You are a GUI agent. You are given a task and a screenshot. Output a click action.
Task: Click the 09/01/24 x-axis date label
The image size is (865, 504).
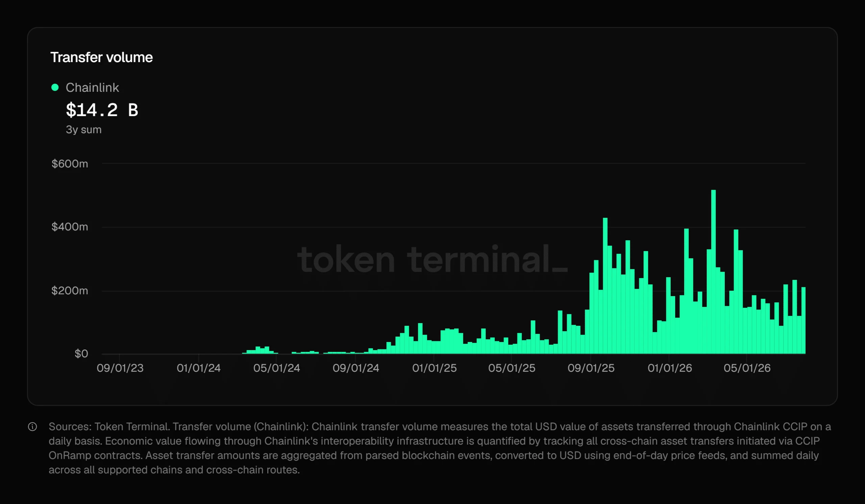[356, 368]
